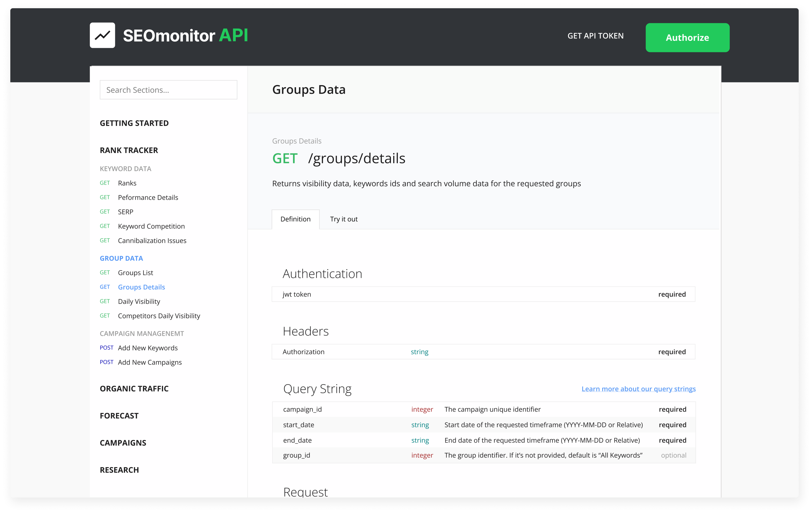Open Learn more about our query strings link
Screen dimensions: 812x513
point(638,389)
